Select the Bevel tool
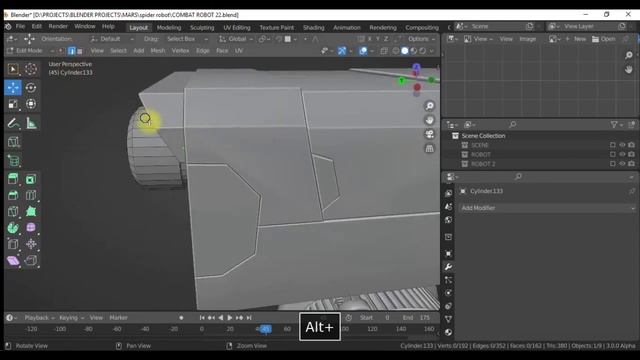The image size is (640, 360). [13, 196]
